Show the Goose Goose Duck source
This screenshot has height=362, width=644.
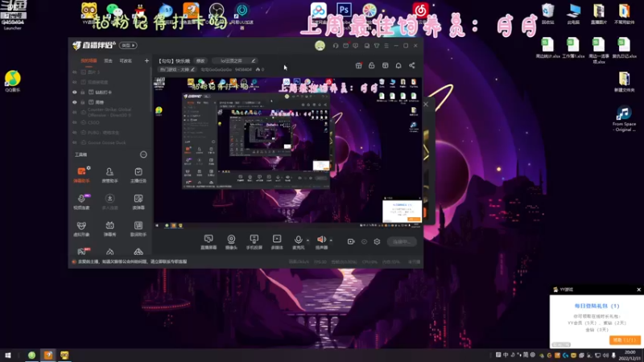point(75,142)
